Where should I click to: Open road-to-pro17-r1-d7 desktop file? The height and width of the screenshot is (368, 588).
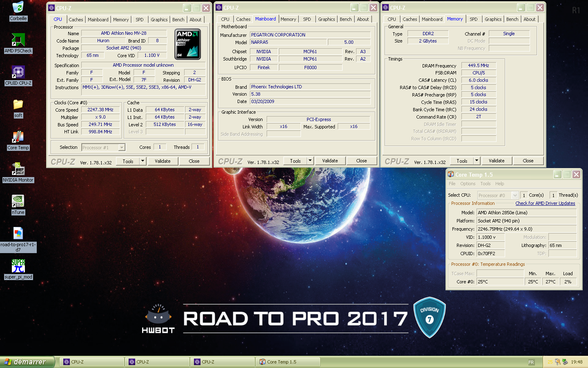18,240
